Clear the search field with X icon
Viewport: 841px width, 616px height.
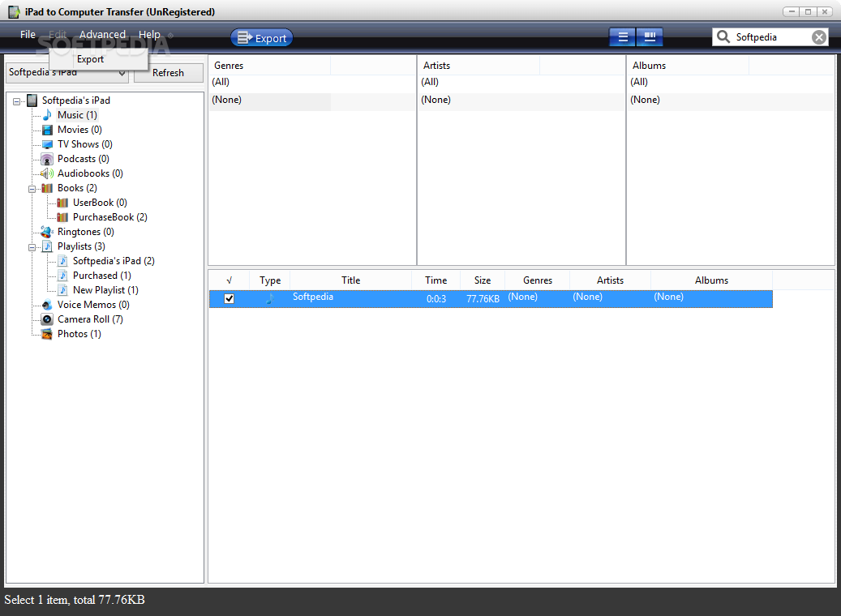[818, 37]
